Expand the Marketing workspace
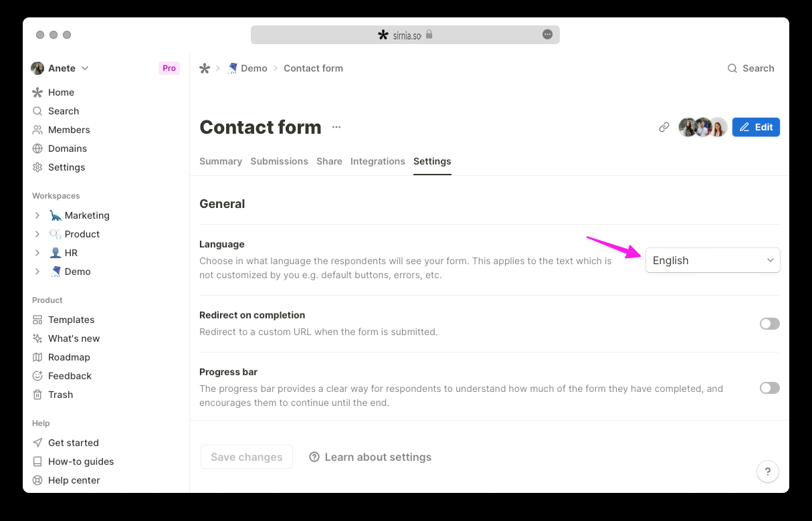This screenshot has height=521, width=812. (x=37, y=215)
